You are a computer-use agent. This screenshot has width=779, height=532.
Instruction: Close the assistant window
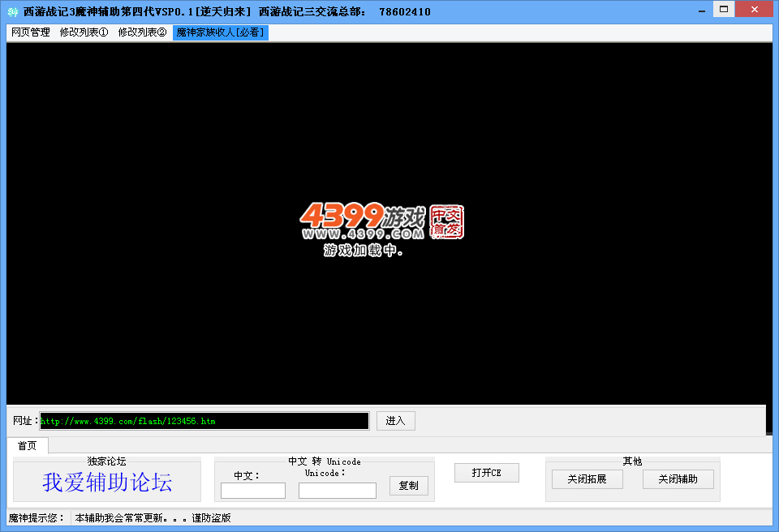pos(754,9)
